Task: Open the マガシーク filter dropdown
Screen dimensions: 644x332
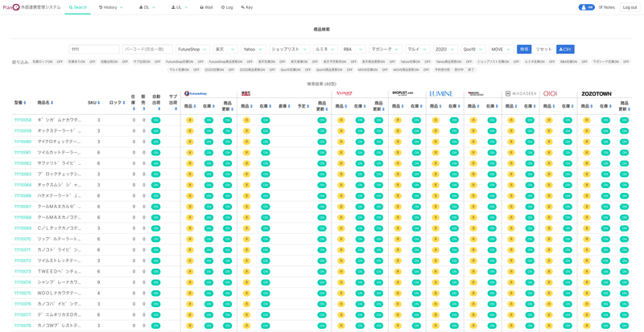Action: tap(386, 49)
